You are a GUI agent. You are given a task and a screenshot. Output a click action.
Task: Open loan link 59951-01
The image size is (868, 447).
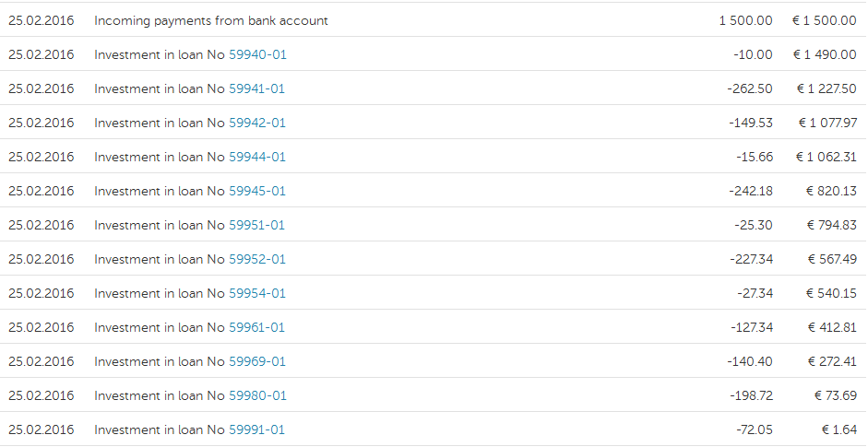tap(256, 226)
